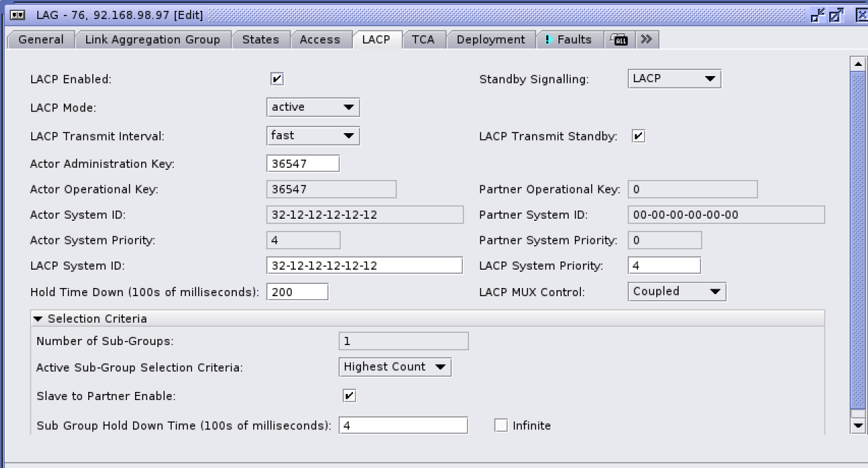Switch to the Link Aggregation Group tab
Screen dimensions: 868x468
[153, 40]
